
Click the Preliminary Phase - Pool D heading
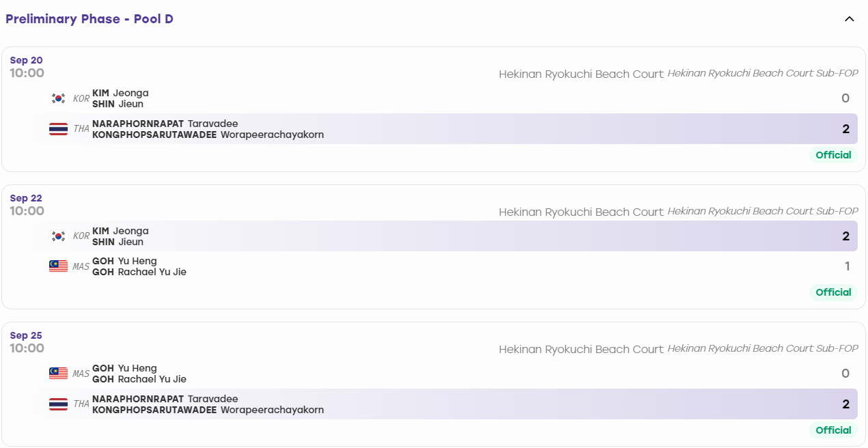click(x=90, y=19)
